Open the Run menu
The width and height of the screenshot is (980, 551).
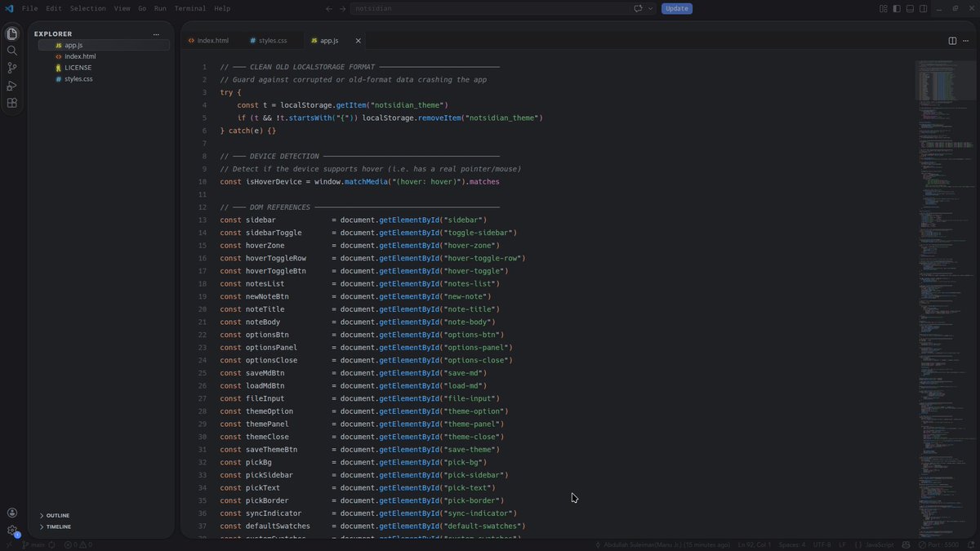(160, 8)
